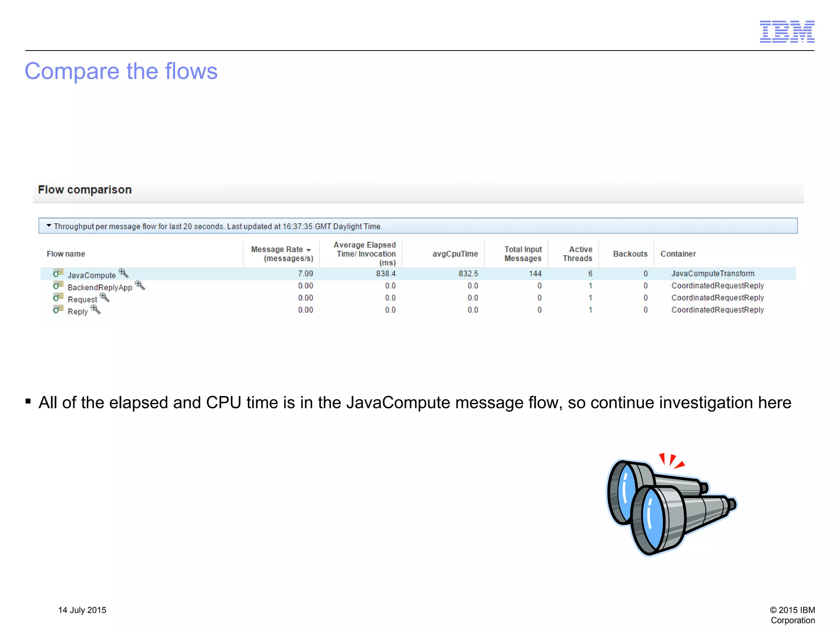
Task: Sort by Container column header
Action: [678, 254]
